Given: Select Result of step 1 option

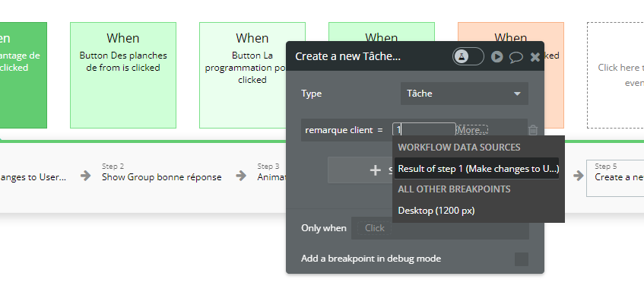Looking at the screenshot, I should click(x=478, y=168).
